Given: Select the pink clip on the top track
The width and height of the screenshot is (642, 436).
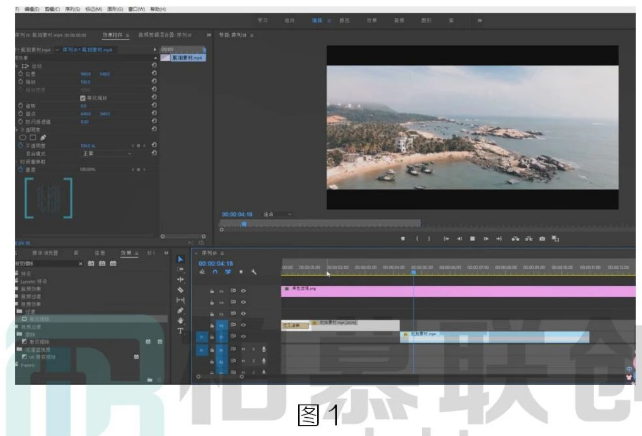Looking at the screenshot, I should (458, 291).
